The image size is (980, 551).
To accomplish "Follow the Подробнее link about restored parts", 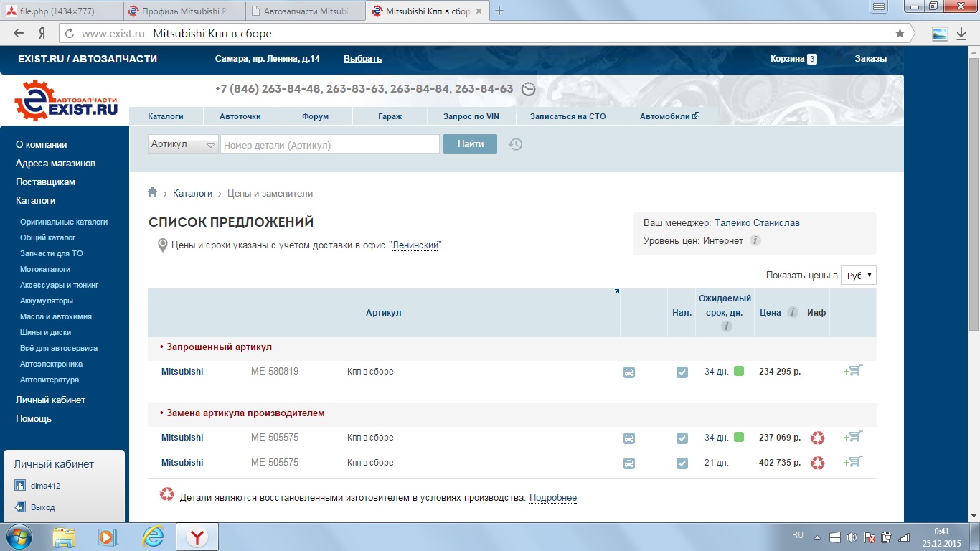I will tap(552, 497).
